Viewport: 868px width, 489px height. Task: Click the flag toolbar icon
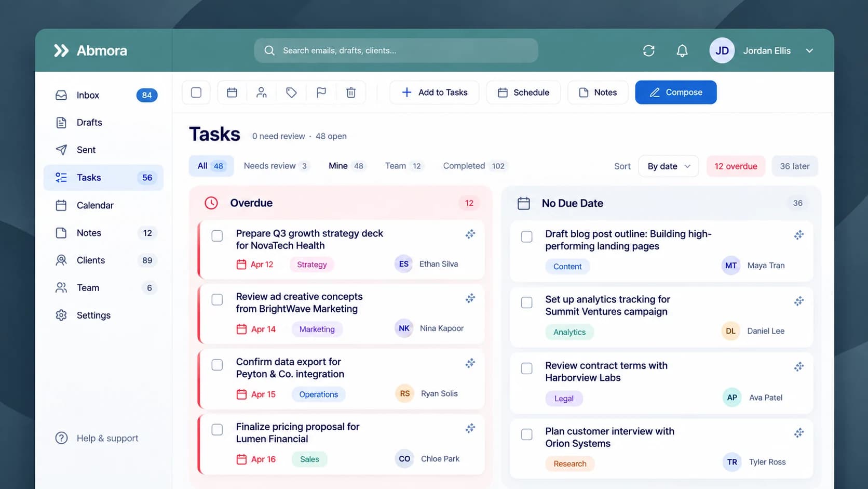pyautogui.click(x=321, y=92)
